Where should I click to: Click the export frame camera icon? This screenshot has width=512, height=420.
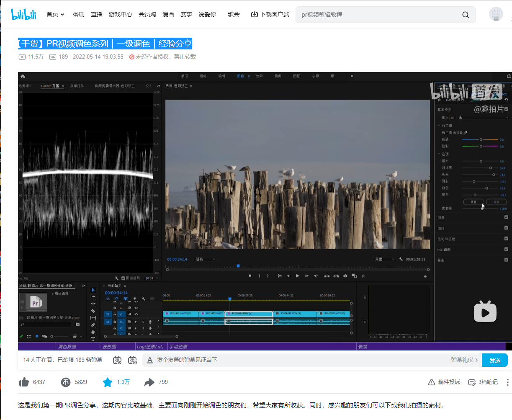pyautogui.click(x=345, y=276)
